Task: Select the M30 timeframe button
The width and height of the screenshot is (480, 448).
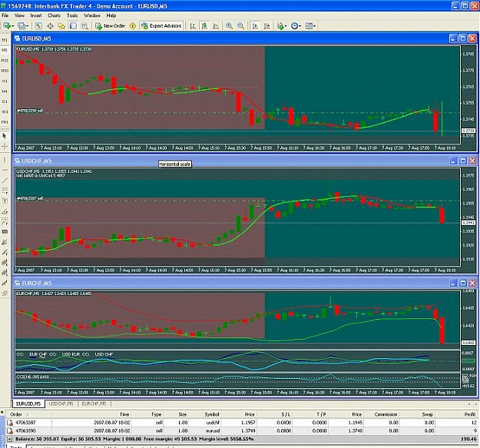Action: point(5,71)
